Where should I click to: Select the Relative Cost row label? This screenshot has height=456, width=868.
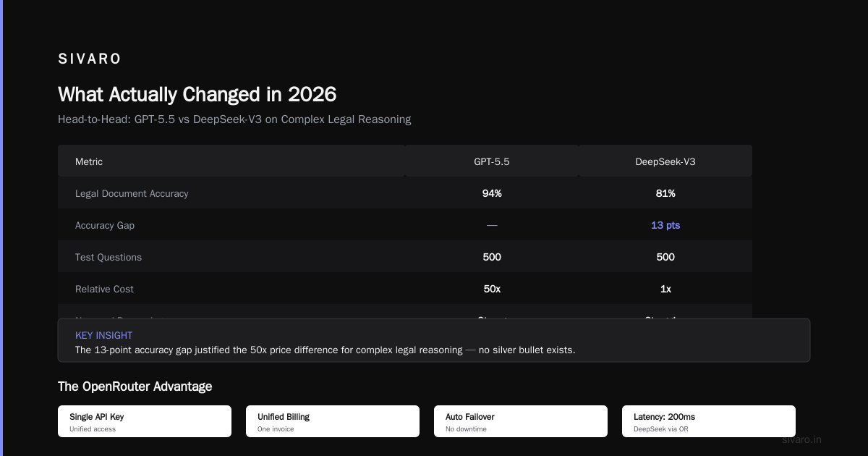[105, 289]
